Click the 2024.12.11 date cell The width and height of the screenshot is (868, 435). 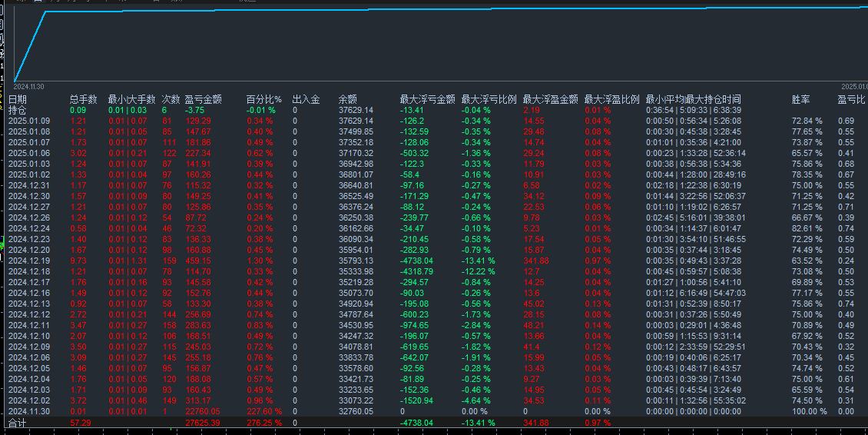tap(28, 325)
